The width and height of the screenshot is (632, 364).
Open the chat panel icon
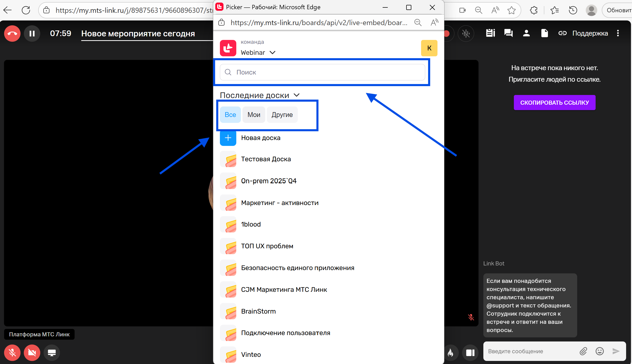tap(508, 33)
